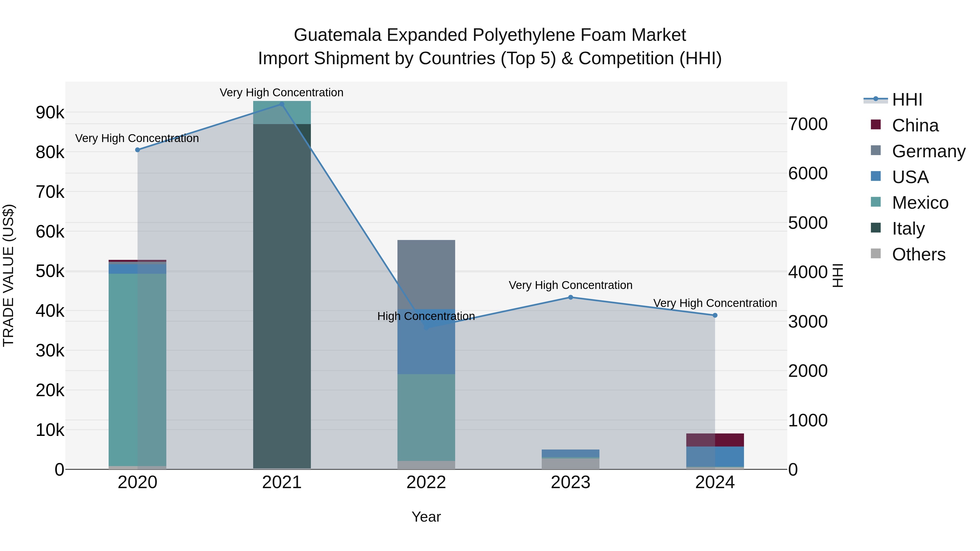Click the USA segment in 2022 bar
The image size is (980, 551).
point(427,342)
